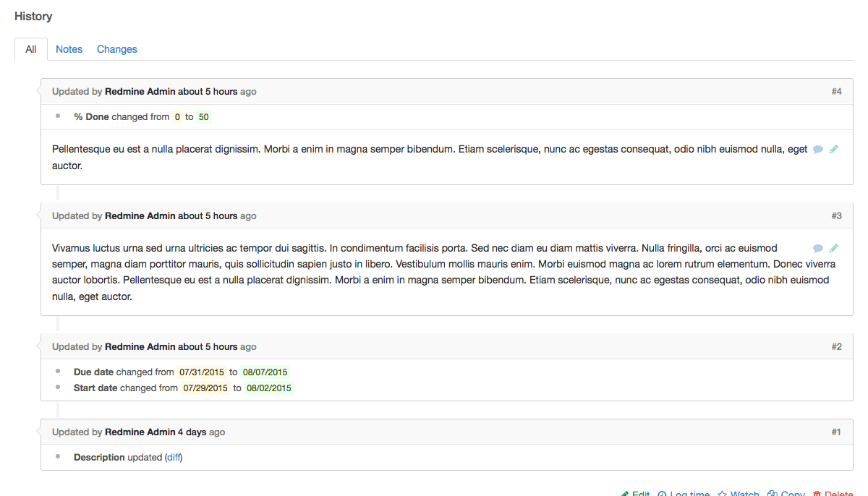Click the red trash icon beside Delete

818,493
